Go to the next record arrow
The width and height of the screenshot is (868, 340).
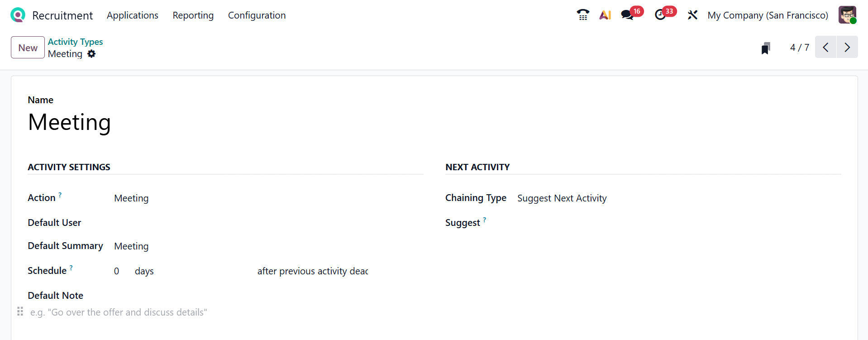pos(847,47)
